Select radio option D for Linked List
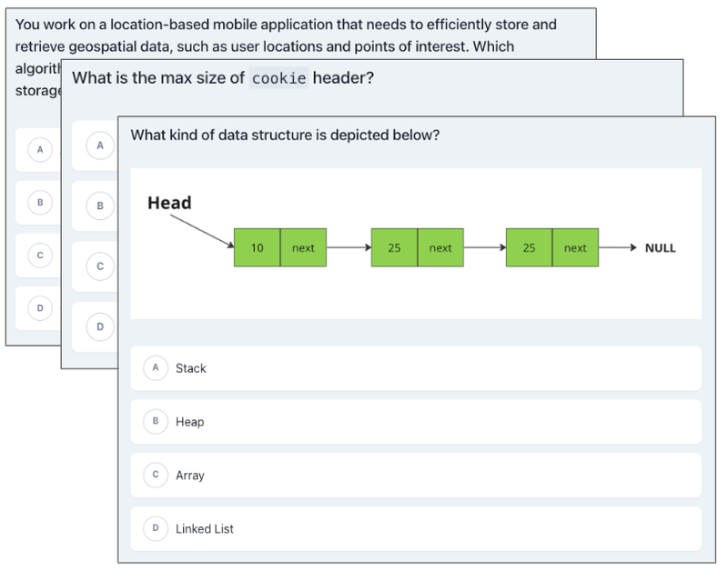Screen dimensions: 728x571 [156, 528]
